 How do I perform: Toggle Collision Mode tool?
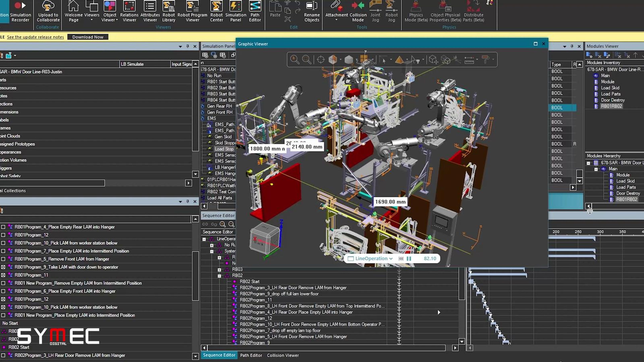358,11
